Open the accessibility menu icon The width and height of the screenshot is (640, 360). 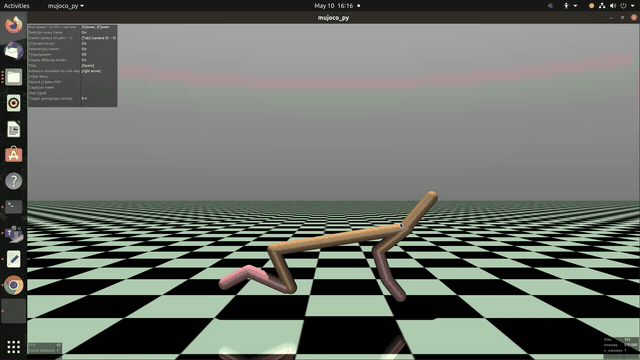[x=566, y=6]
